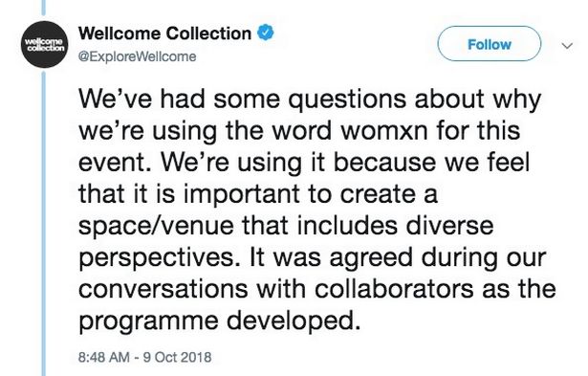Expand the tweet options chevron
The image size is (588, 376).
[x=567, y=46]
